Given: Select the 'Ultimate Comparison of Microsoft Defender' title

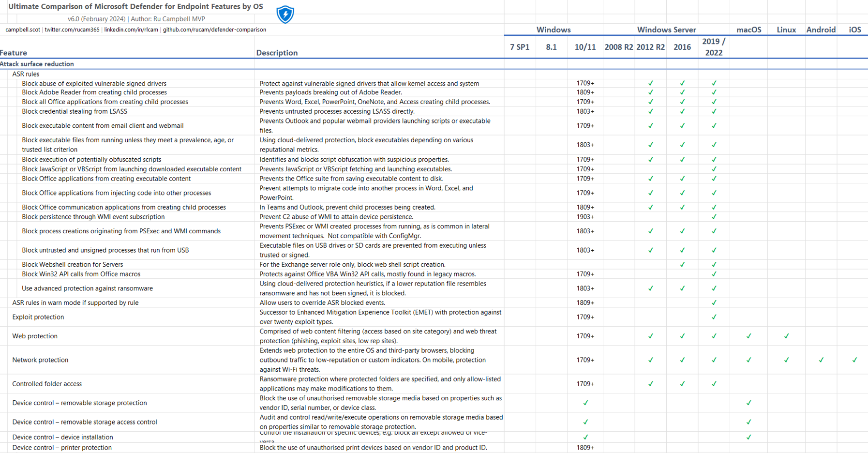Looking at the screenshot, I should point(136,7).
